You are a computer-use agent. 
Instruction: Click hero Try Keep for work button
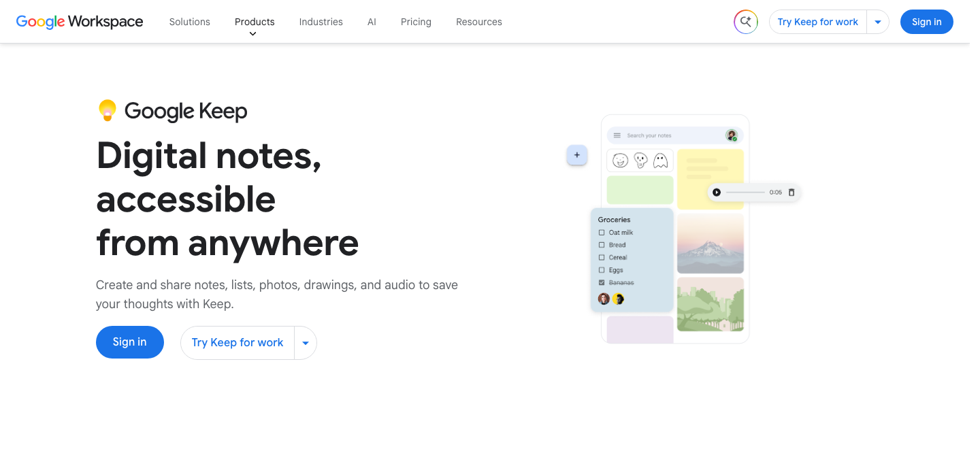[238, 343]
